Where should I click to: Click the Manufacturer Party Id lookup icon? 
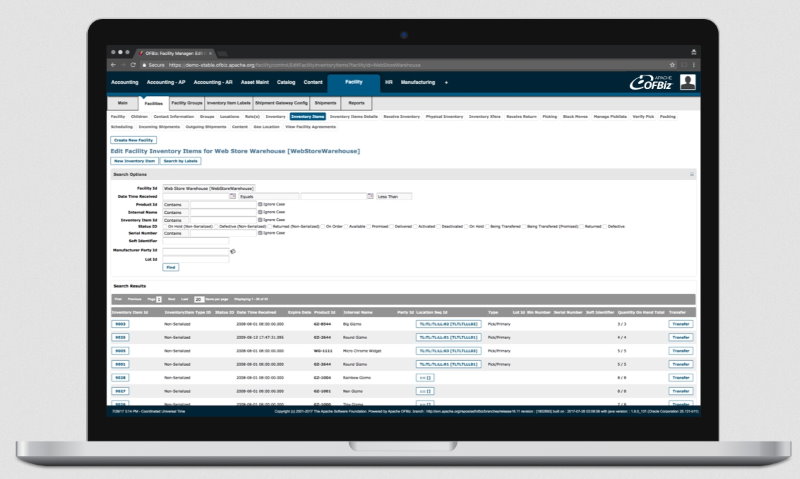pyautogui.click(x=233, y=251)
